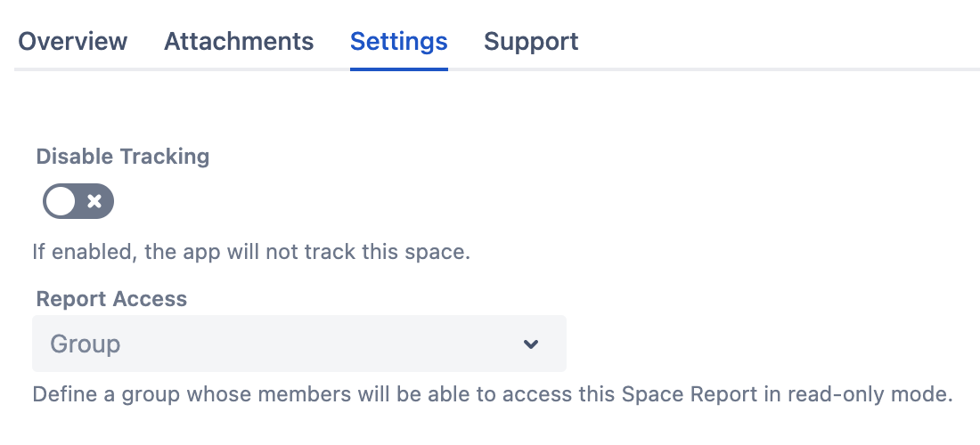Expand the Group selector under Report Access
Screen dimensions: 980x445
click(298, 344)
